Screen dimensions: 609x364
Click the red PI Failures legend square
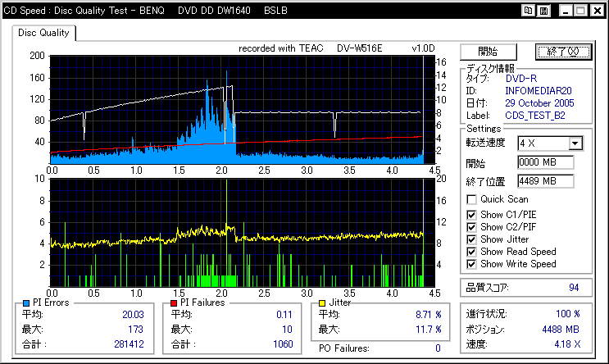point(174,303)
